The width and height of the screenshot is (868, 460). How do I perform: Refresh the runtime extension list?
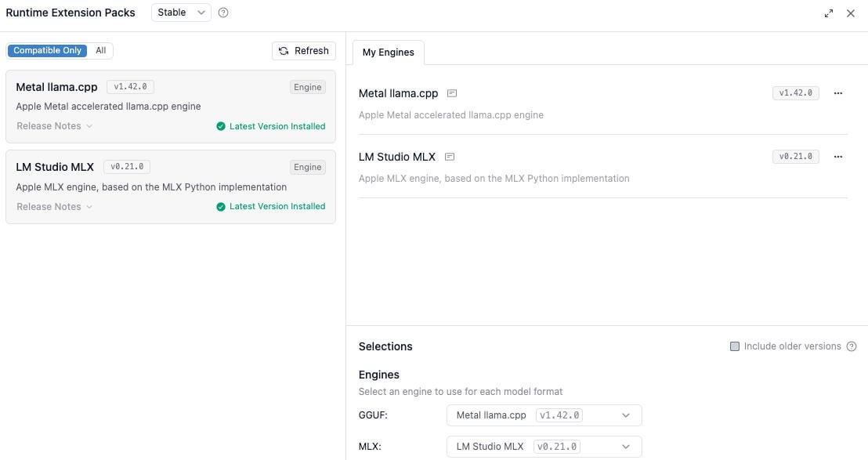pos(304,51)
